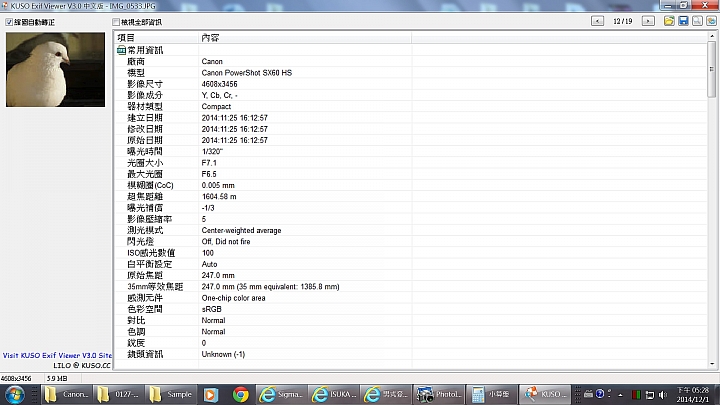This screenshot has width=720, height=405.
Task: Select the 1/320" exposure time value
Action: point(212,152)
